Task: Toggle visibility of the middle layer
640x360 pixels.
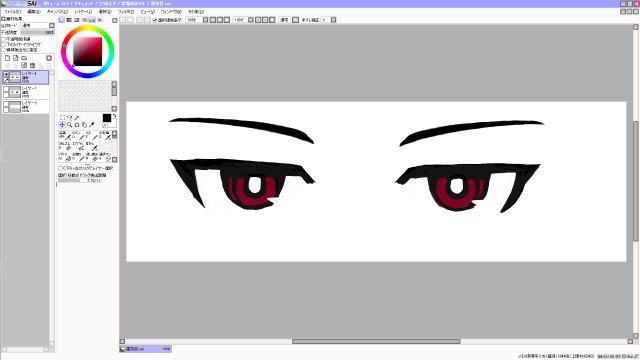Action: click(x=6, y=90)
